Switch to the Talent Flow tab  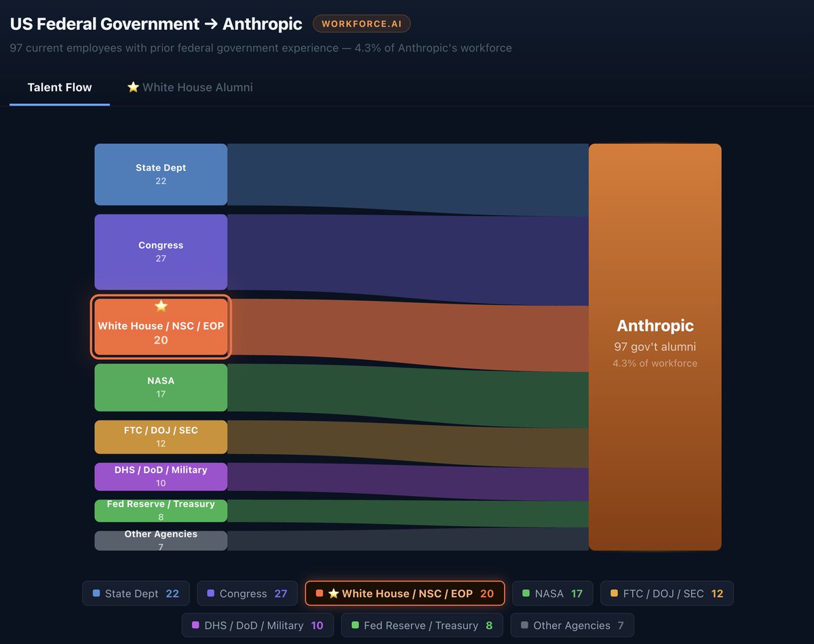tap(60, 87)
